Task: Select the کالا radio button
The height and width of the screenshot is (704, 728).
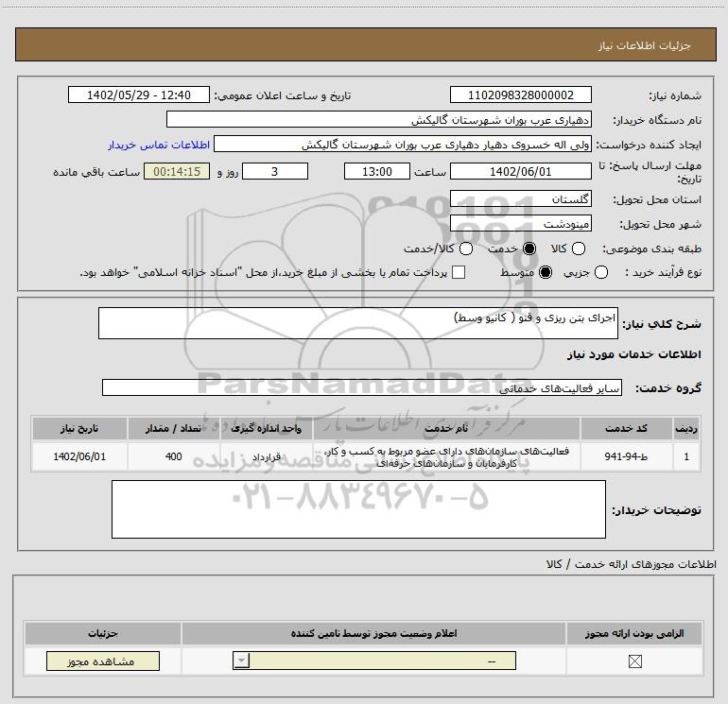Action: pyautogui.click(x=578, y=249)
